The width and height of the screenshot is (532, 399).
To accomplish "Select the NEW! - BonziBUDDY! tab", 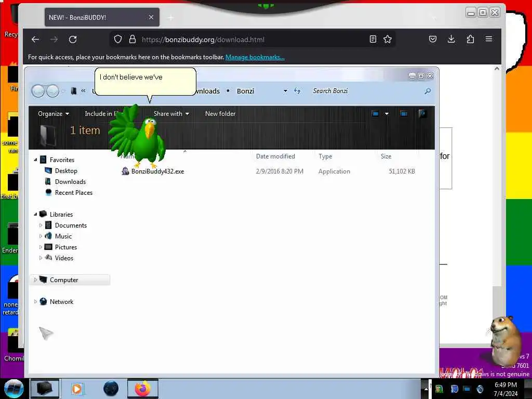I will click(x=102, y=17).
